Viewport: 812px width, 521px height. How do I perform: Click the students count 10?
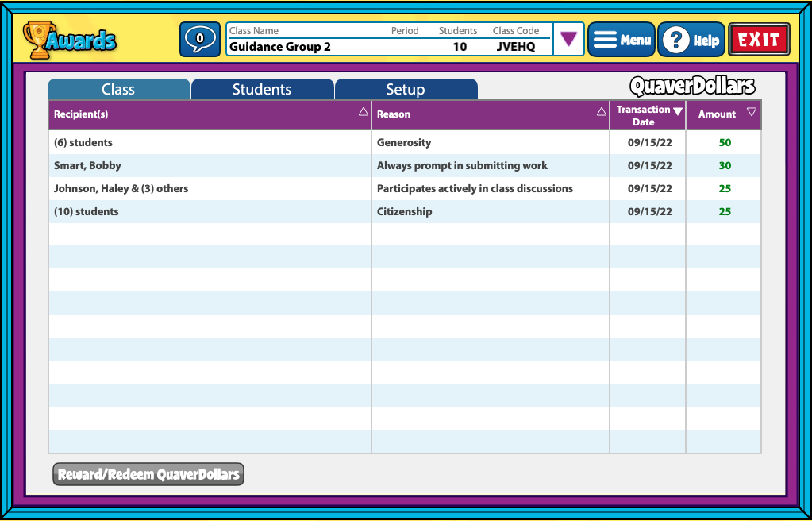(460, 47)
